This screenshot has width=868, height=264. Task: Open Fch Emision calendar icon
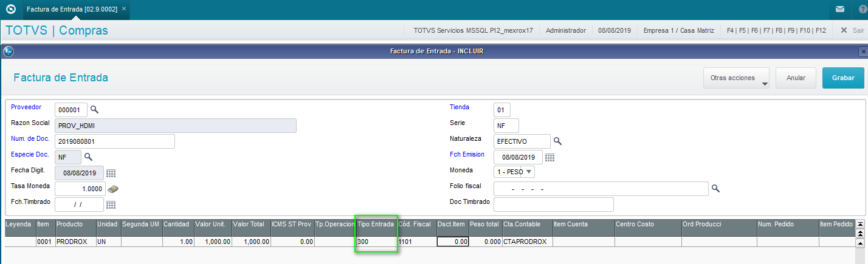(549, 158)
